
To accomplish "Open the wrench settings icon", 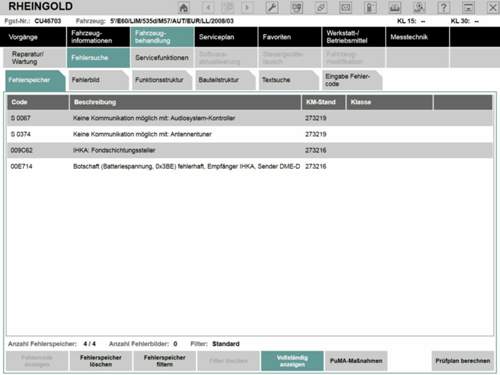I will (x=272, y=7).
